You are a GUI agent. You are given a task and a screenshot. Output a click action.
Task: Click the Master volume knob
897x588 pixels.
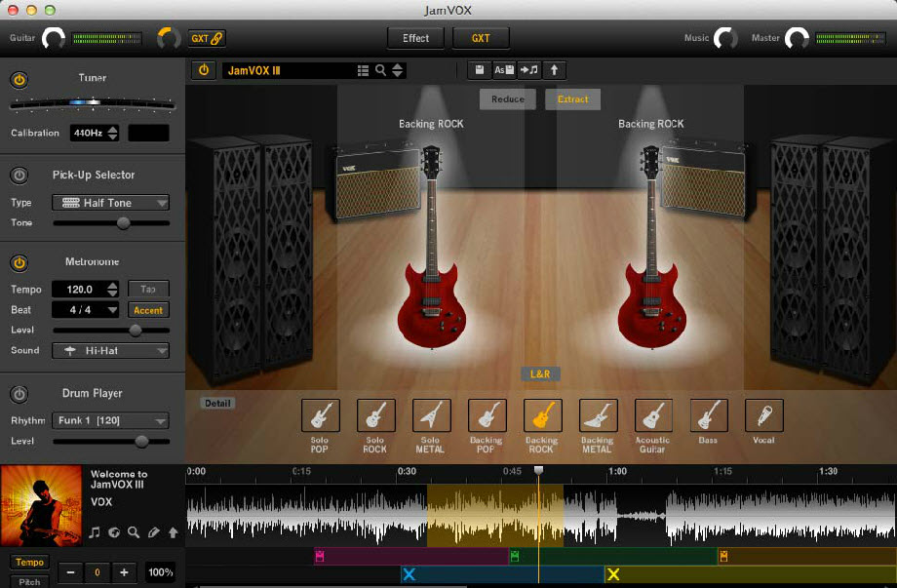tap(797, 38)
